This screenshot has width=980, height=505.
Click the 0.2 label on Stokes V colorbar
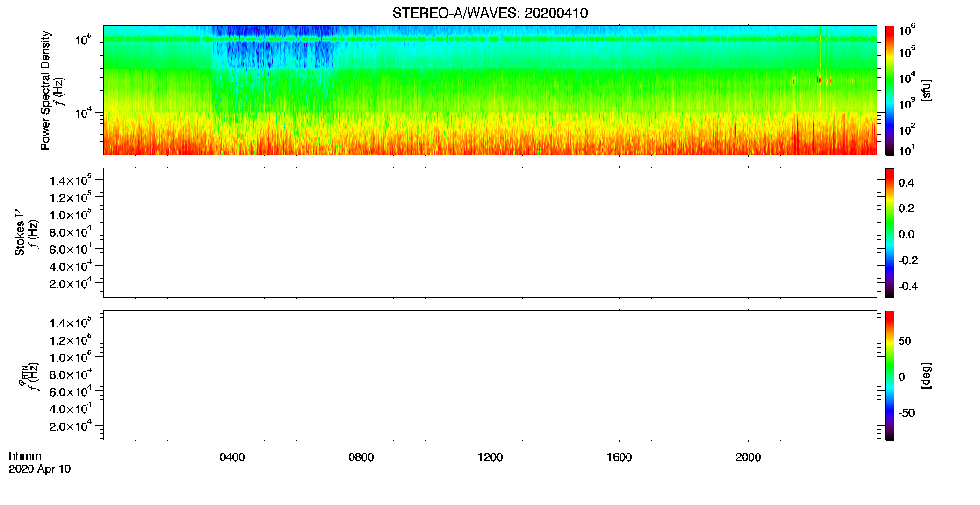[x=906, y=209]
